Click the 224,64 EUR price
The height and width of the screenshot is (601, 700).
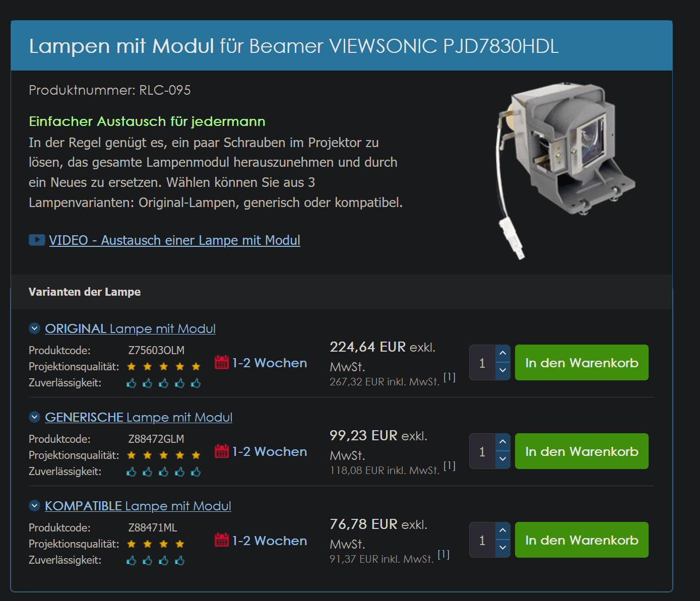point(367,347)
